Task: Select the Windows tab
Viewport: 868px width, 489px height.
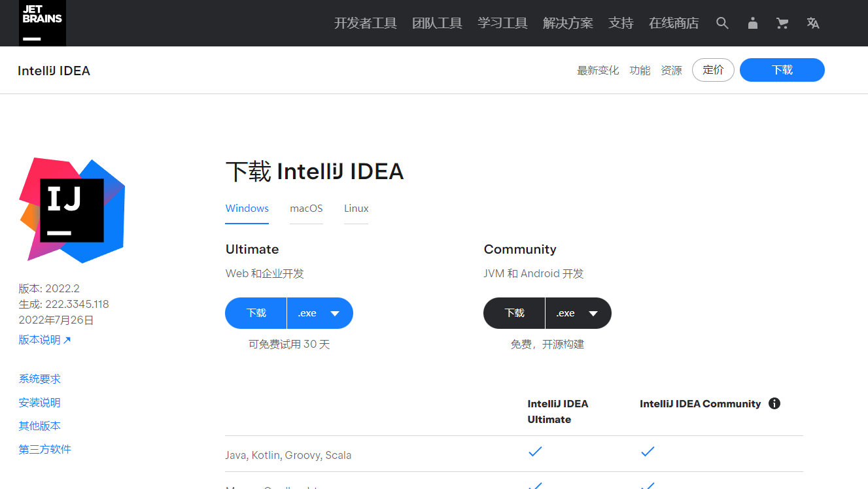Action: [247, 209]
